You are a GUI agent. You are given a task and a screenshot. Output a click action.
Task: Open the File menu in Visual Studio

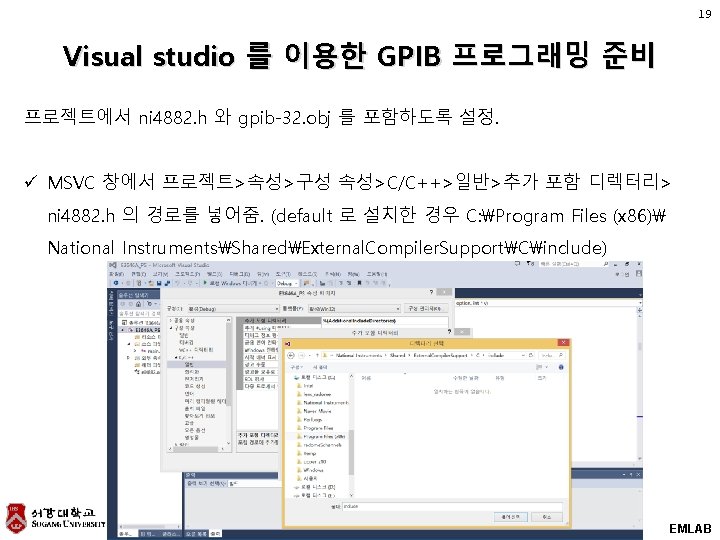click(116, 274)
